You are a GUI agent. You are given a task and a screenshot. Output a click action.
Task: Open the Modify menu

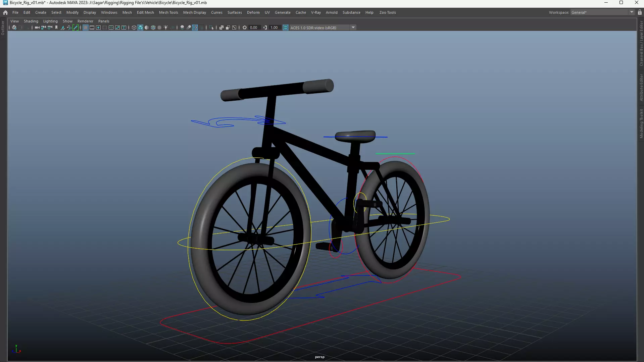pyautogui.click(x=72, y=12)
